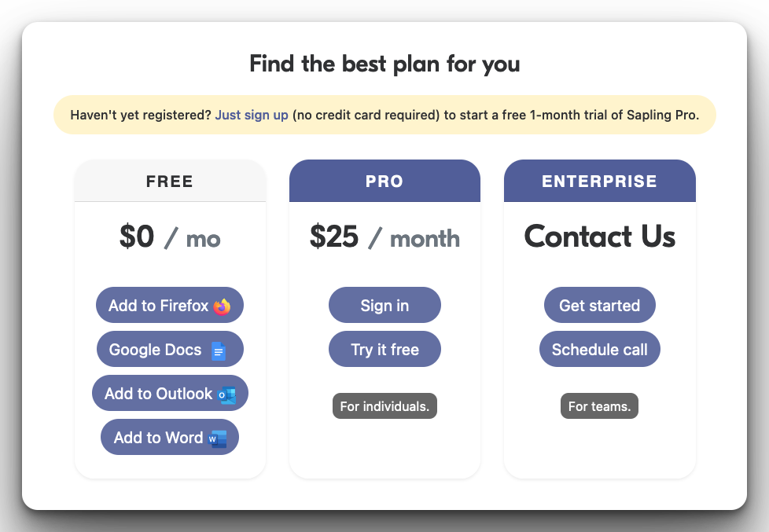This screenshot has width=769, height=532.
Task: Click the Outlook logo icon
Action: (226, 394)
